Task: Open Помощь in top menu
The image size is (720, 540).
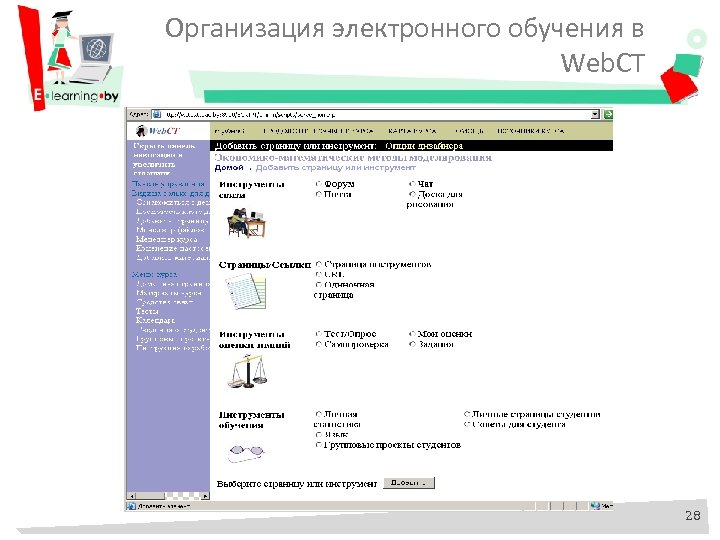Action: [469, 131]
